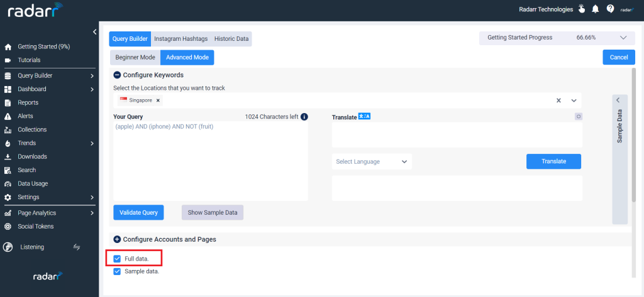Viewport: 644px width, 297px height.
Task: Open Alerts from the sidebar
Action: coord(25,116)
